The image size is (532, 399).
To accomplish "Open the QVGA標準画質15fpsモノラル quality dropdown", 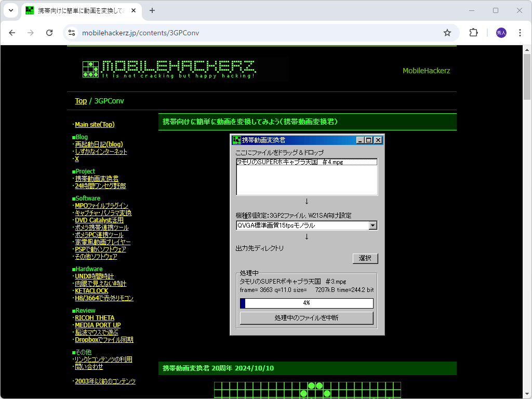I will 373,225.
